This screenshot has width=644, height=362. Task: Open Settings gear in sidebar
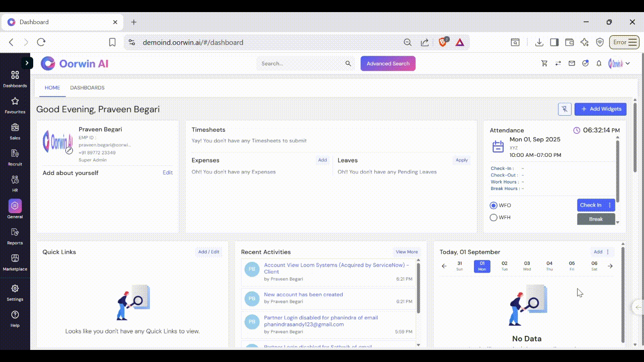(x=15, y=289)
